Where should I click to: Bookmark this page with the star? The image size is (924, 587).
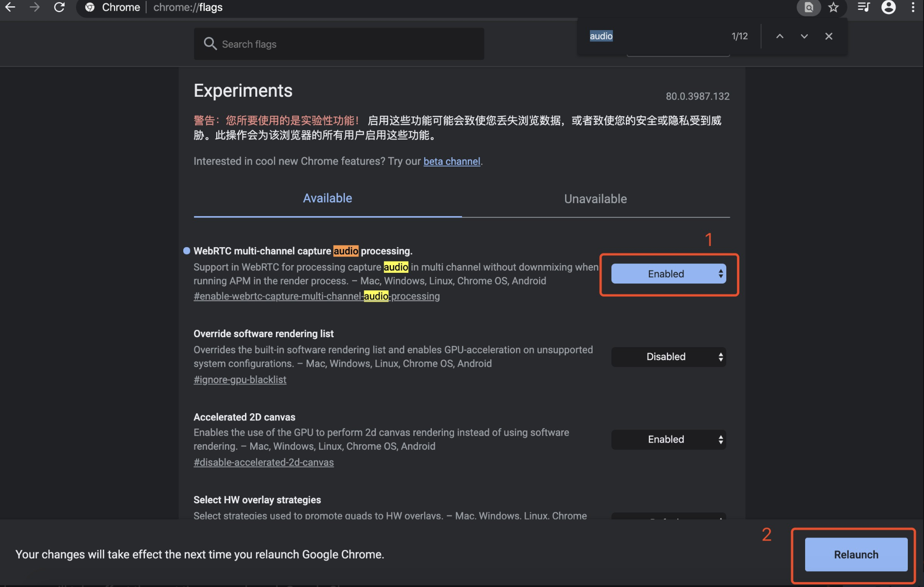pos(833,7)
